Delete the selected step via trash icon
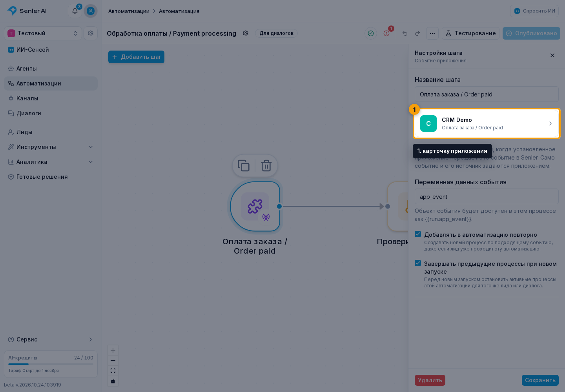 pos(266,166)
